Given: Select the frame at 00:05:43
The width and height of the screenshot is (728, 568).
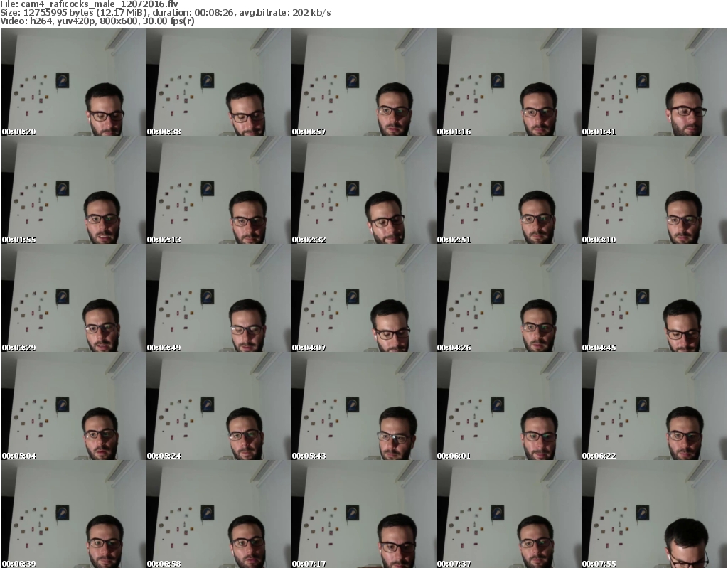Looking at the screenshot, I should click(363, 406).
